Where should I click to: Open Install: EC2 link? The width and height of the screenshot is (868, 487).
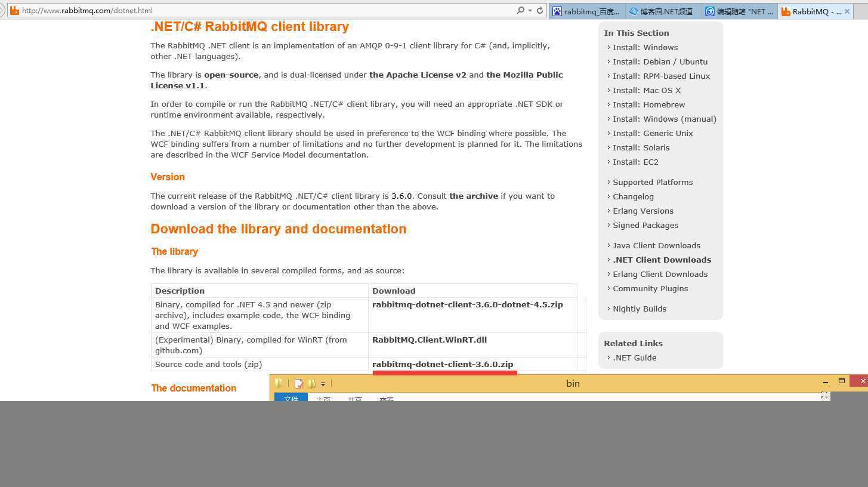635,162
